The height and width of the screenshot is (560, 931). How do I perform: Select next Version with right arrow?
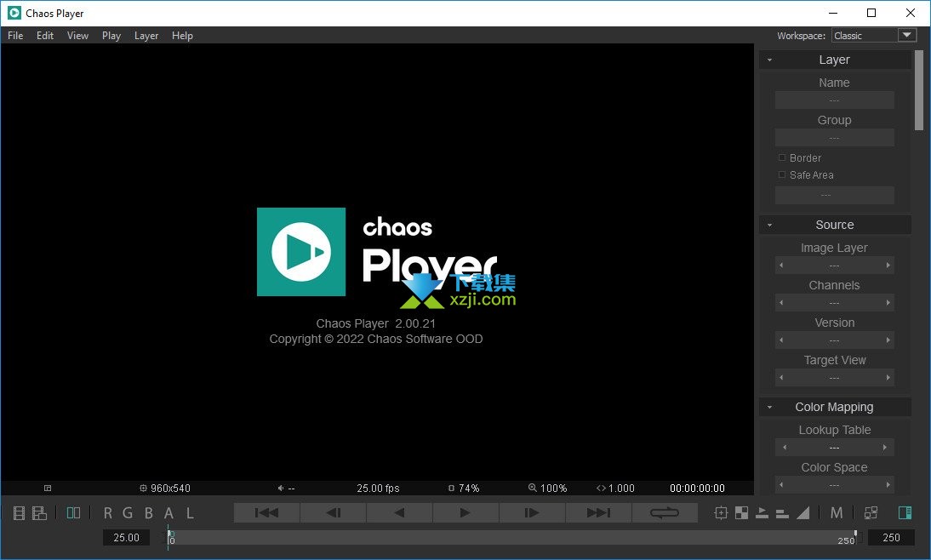(x=888, y=340)
